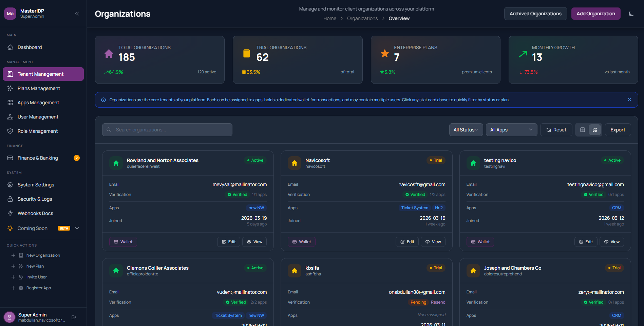Viewport: 644px width, 326px height.
Task: Dismiss the info banner with X
Action: [629, 99]
